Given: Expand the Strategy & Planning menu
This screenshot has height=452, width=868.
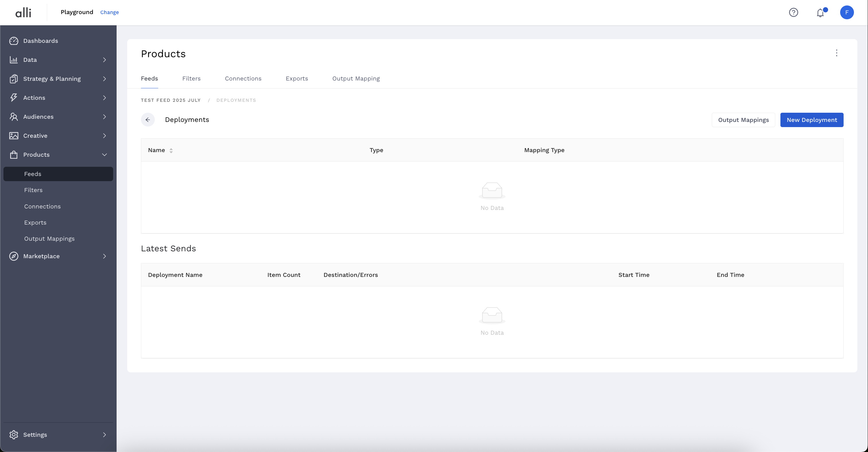Looking at the screenshot, I should point(105,78).
